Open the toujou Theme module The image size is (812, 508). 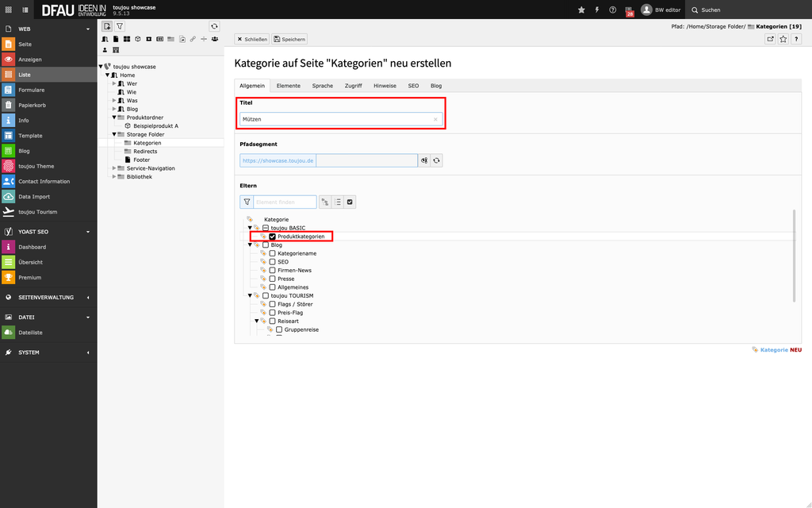(36, 166)
